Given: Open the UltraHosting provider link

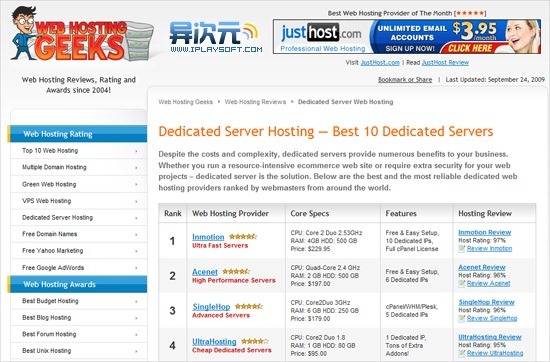Looking at the screenshot, I should click(214, 342).
